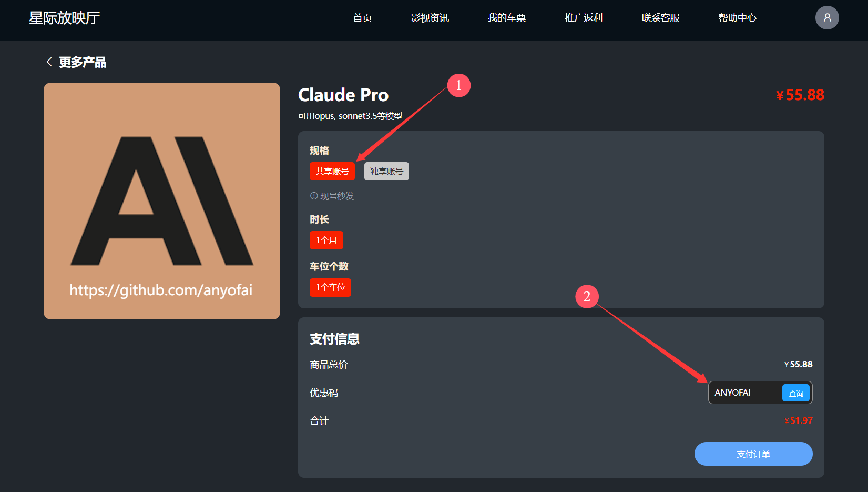
Task: Click the ¥51.97 total amount
Action: click(799, 420)
